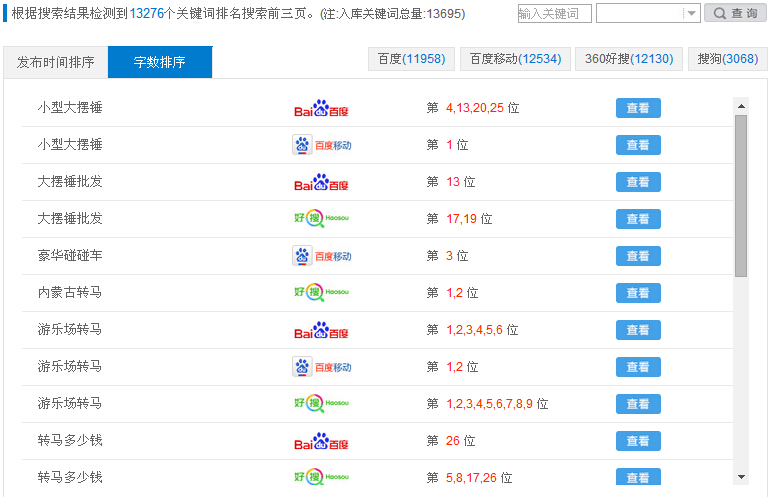Switch to 发布时间排序 tab
Viewport: 770px width, 497px height.
[x=55, y=62]
